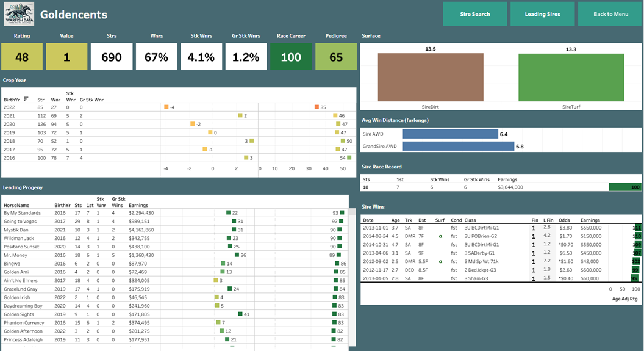Go to Leading Sires

click(542, 14)
